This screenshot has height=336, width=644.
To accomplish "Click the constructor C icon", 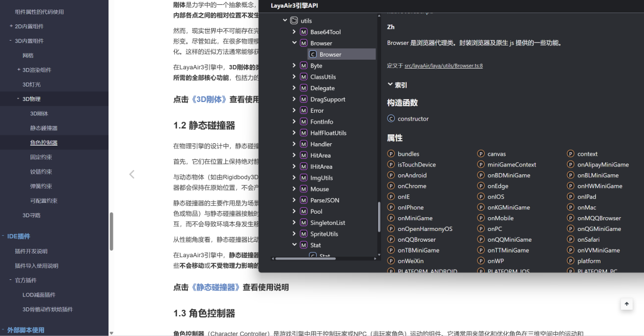I will coord(391,118).
